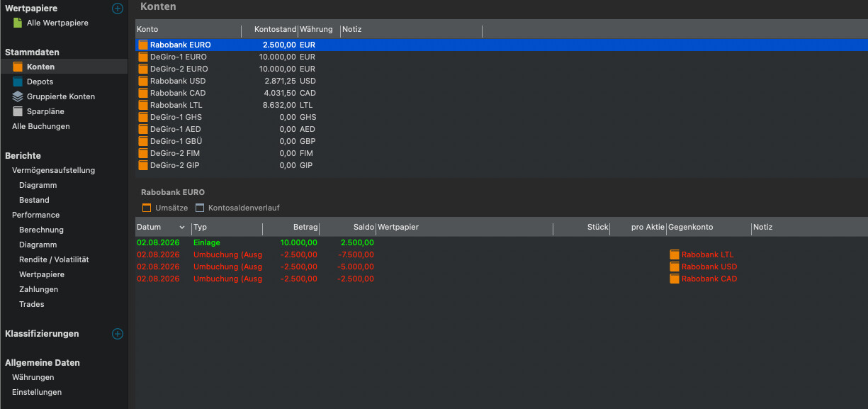The height and width of the screenshot is (409, 868).
Task: Click the DeGiro-1 GBÜ account icon
Action: click(143, 141)
